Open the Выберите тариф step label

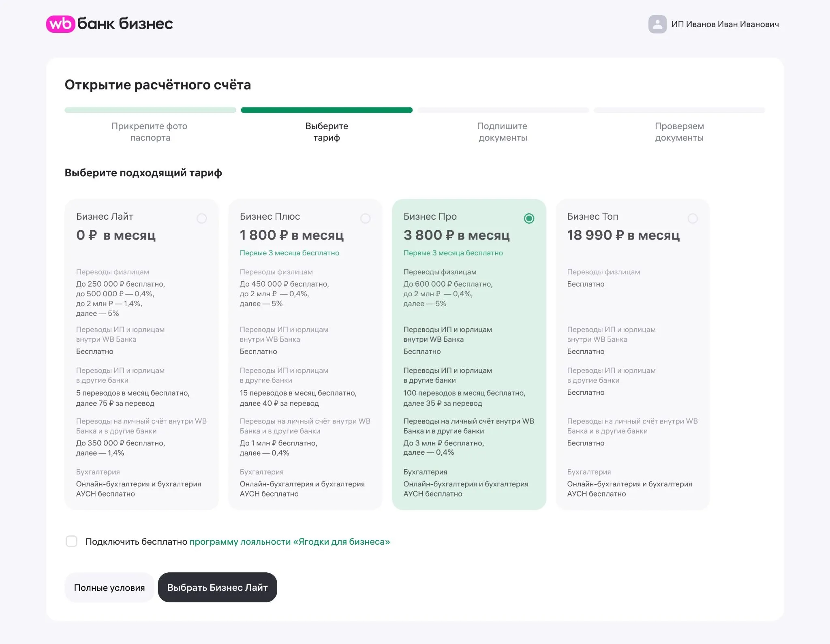[x=327, y=132]
